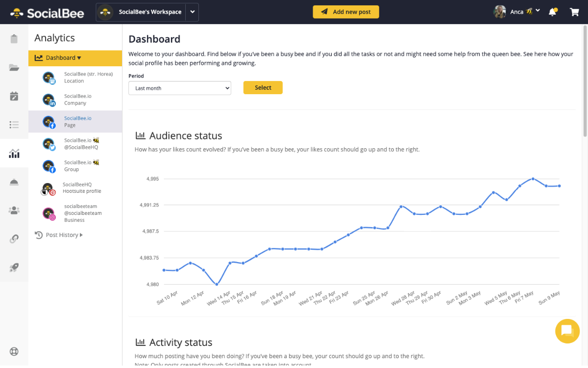The width and height of the screenshot is (588, 368).
Task: Select SocialBee (str. Horea) Location profile
Action: (75, 78)
